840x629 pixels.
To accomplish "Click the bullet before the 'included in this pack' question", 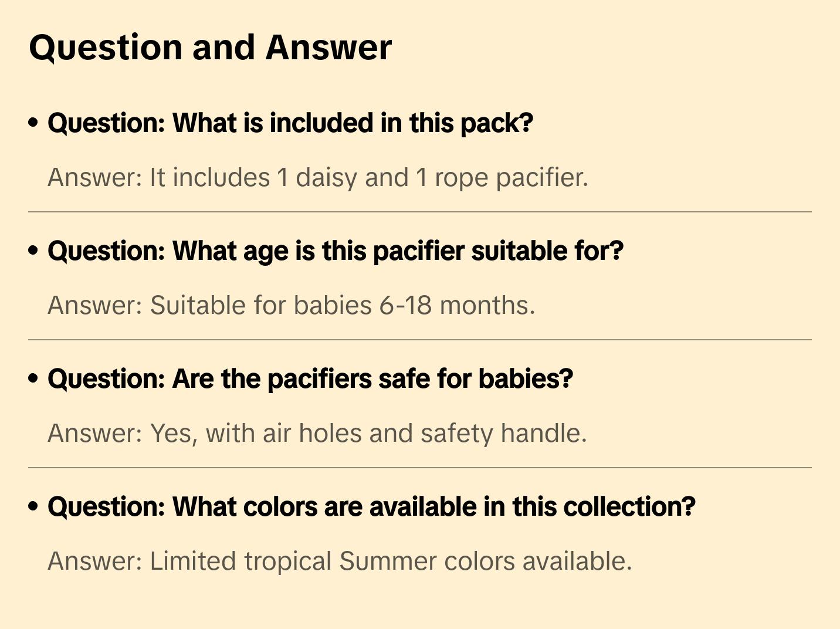I will coord(33,123).
